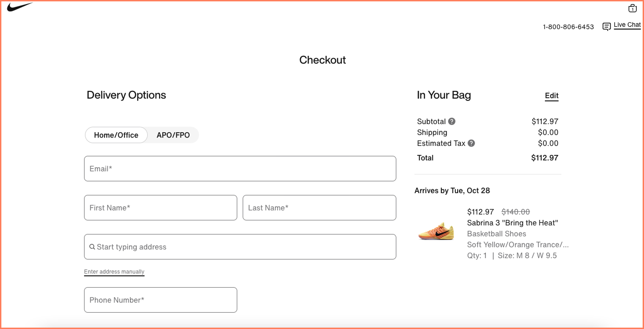Click the Start typing address search field
This screenshot has width=644, height=329.
(x=240, y=247)
